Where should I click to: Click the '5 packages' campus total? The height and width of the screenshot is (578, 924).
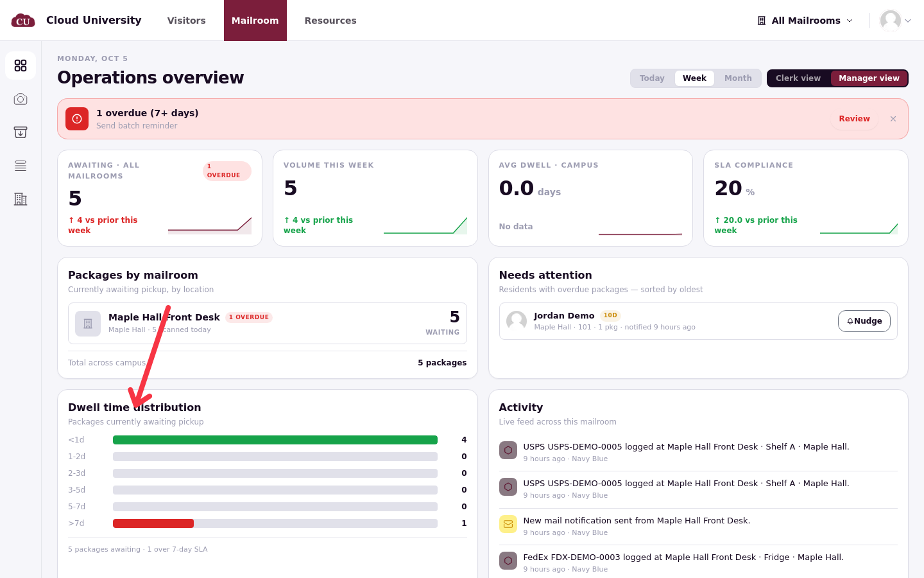pyautogui.click(x=442, y=363)
